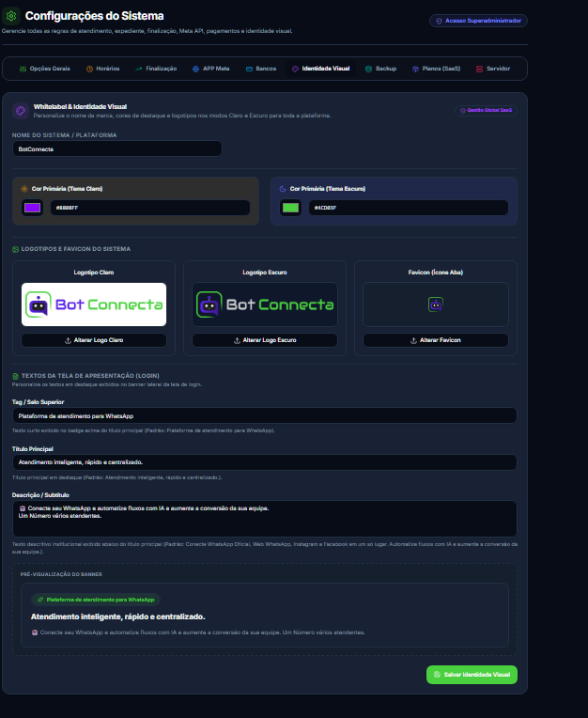
Task: Click the card icon on Bancos tab
Action: coord(249,69)
